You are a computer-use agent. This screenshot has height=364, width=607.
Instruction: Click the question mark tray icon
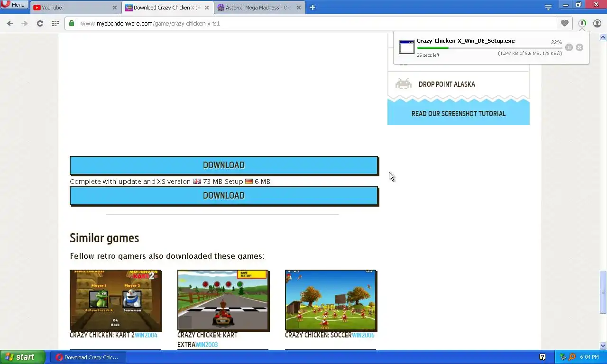coord(542,357)
